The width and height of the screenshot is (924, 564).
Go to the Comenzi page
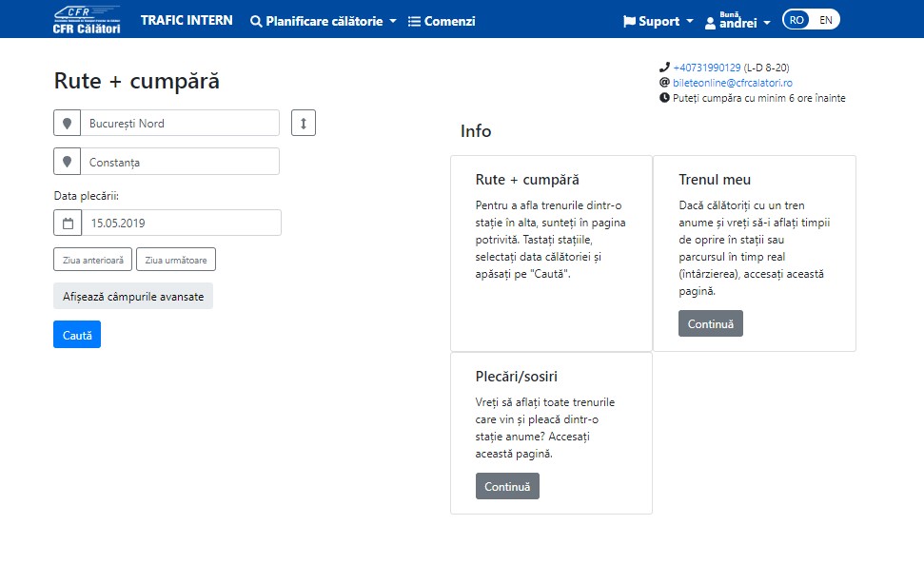[442, 21]
